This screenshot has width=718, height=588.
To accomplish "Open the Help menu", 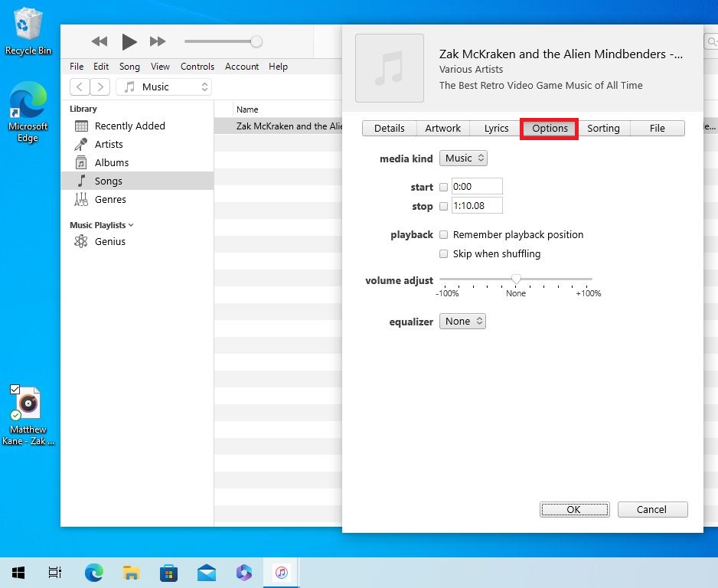I will (278, 67).
